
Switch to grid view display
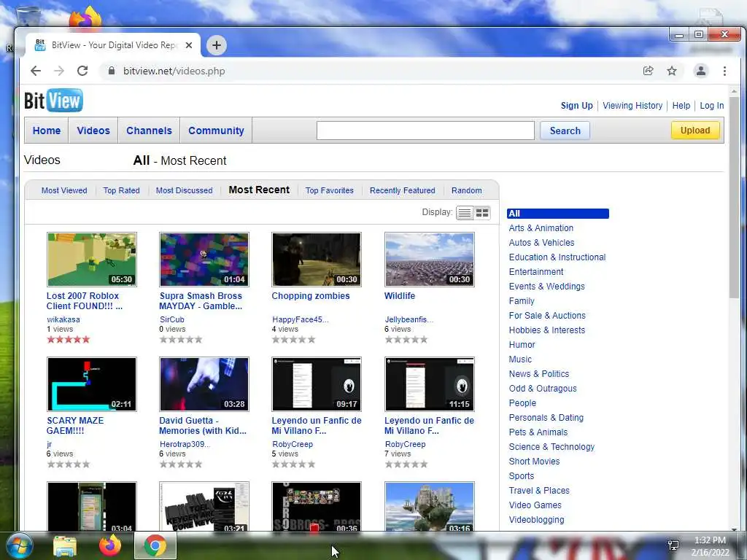(x=482, y=213)
